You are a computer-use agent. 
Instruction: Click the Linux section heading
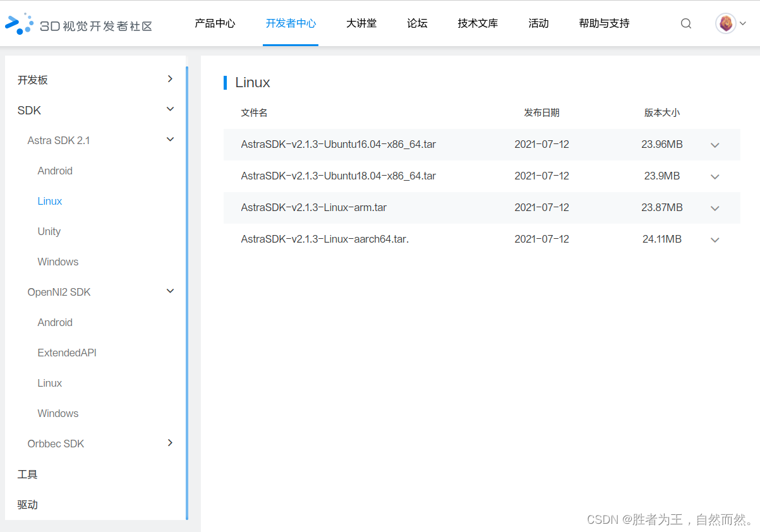click(253, 82)
